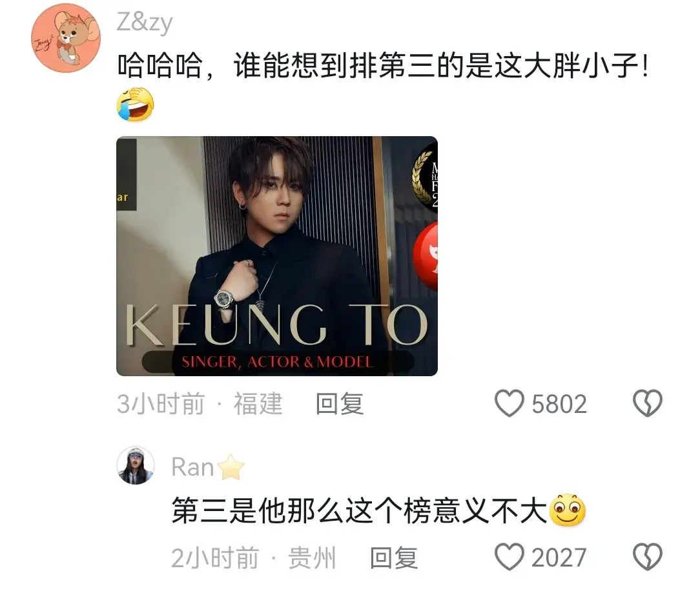The width and height of the screenshot is (700, 593).
Task: Tap the 2小时前 · 贵州 timestamp
Action: click(x=253, y=558)
